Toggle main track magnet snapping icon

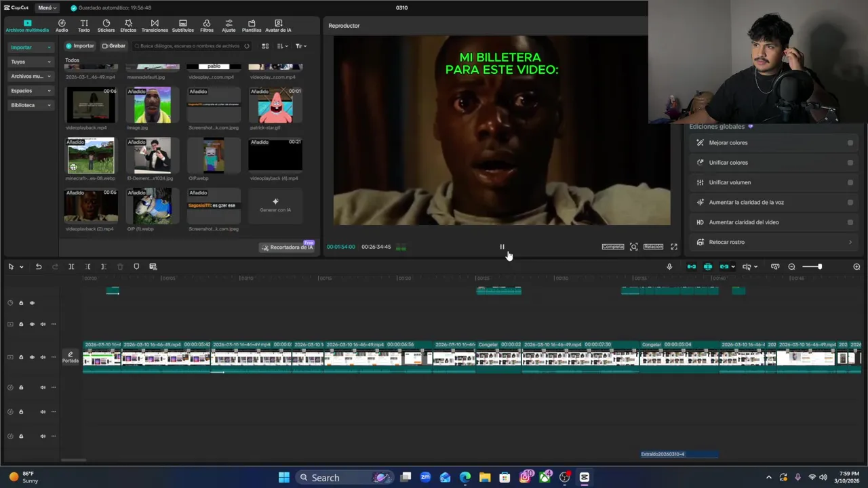pyautogui.click(x=692, y=266)
